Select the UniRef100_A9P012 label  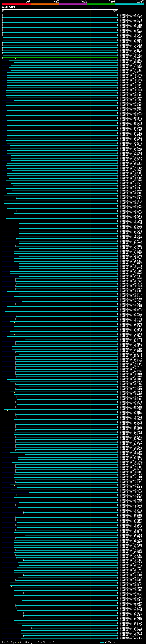point(131,55)
